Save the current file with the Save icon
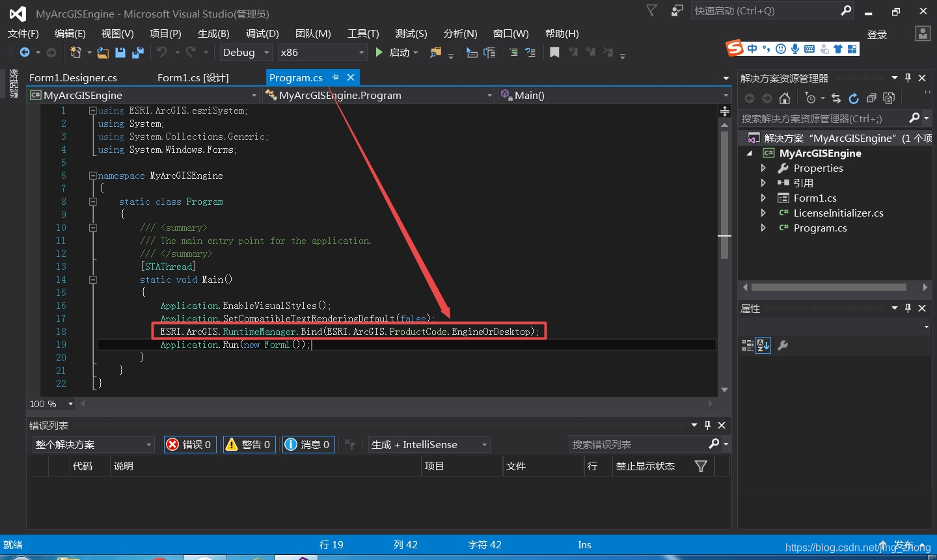937x560 pixels. pyautogui.click(x=120, y=52)
